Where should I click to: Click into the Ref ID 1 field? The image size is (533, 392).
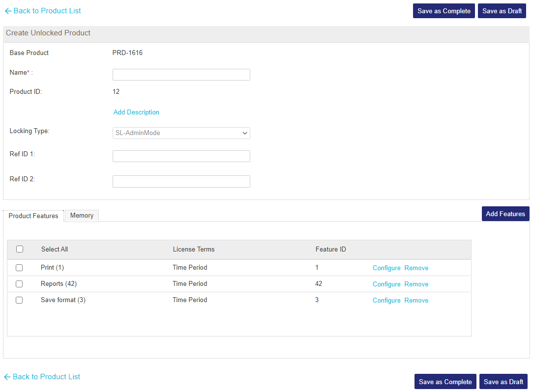181,156
